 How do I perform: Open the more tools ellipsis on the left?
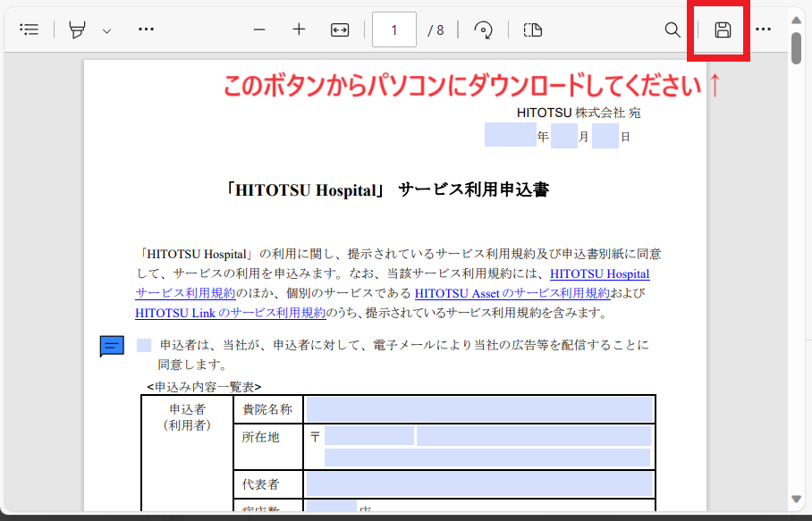pos(146,29)
